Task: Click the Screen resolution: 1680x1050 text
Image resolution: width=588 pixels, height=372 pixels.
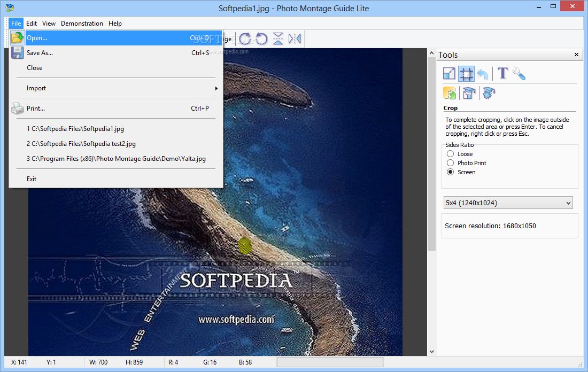Action: tap(491, 226)
